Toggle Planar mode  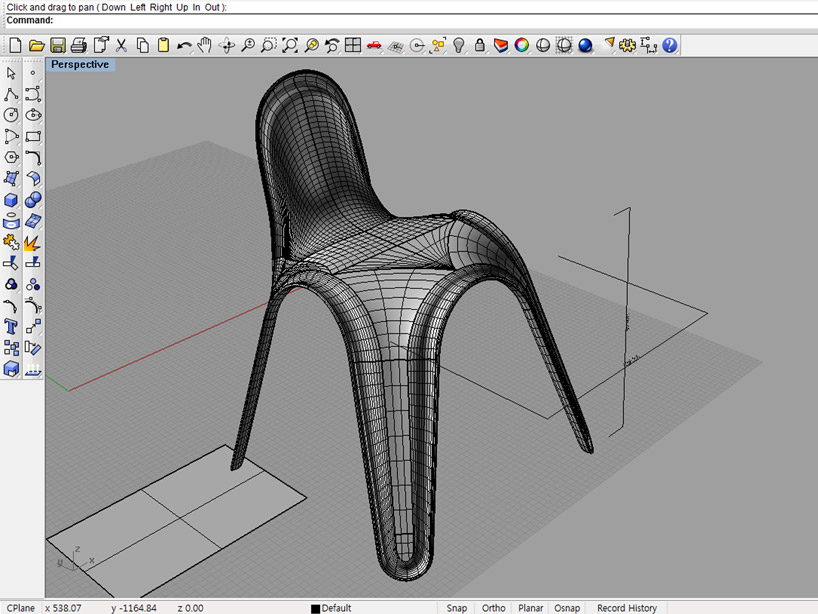click(531, 608)
